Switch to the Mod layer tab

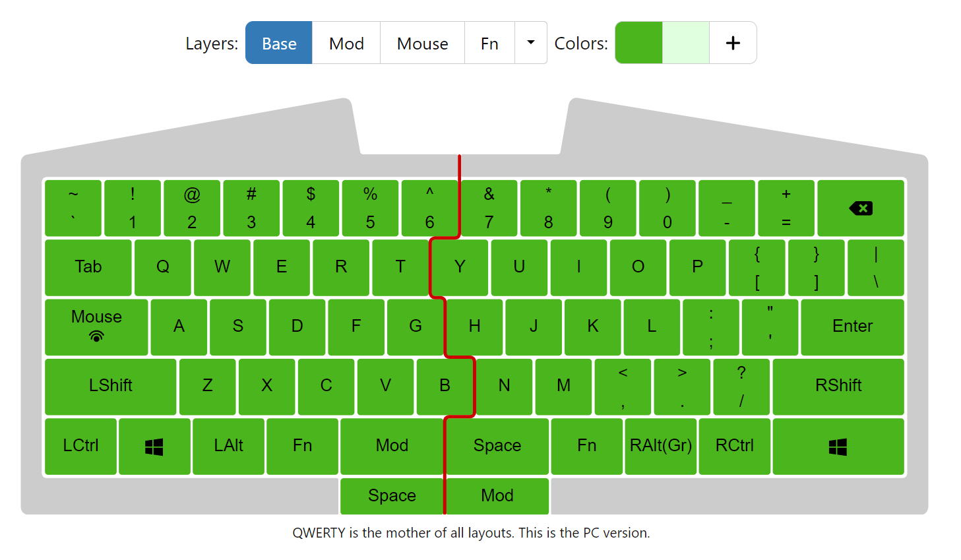click(346, 43)
